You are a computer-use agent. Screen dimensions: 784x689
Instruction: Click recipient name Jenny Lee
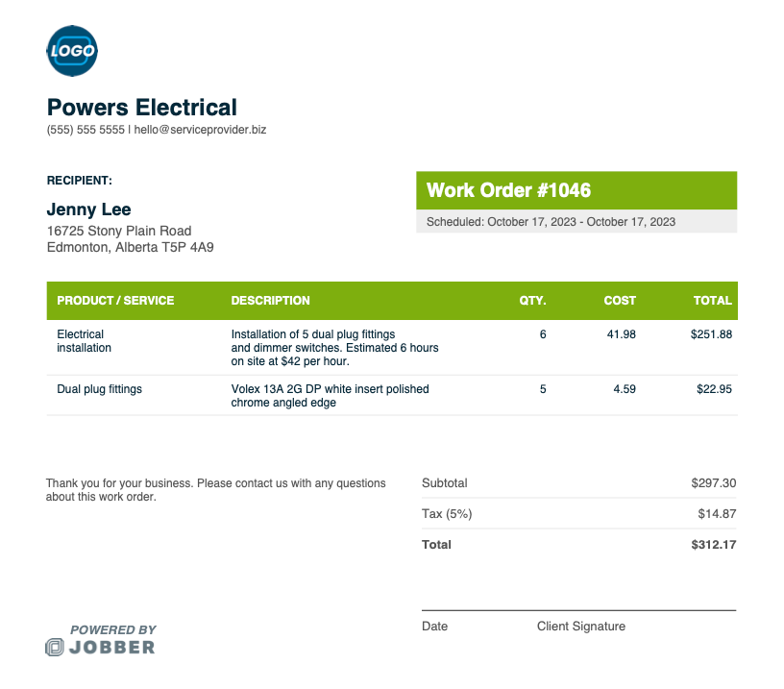coord(89,209)
